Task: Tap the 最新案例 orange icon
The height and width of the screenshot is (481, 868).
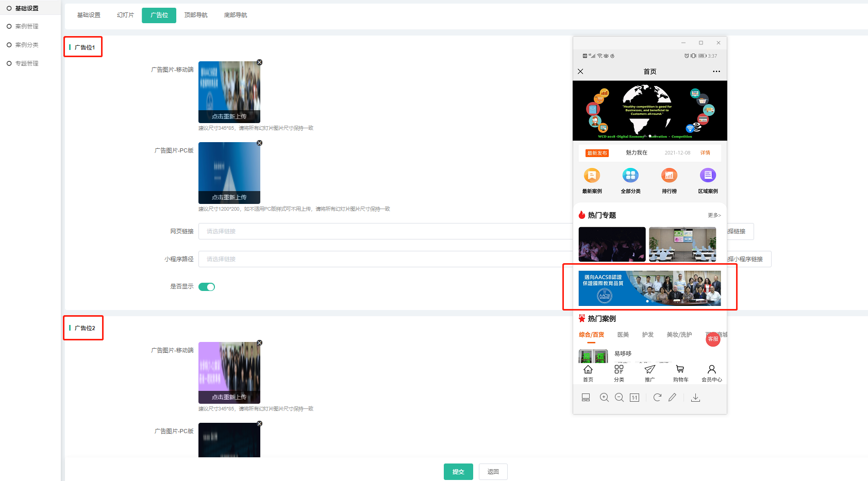Action: (x=592, y=176)
